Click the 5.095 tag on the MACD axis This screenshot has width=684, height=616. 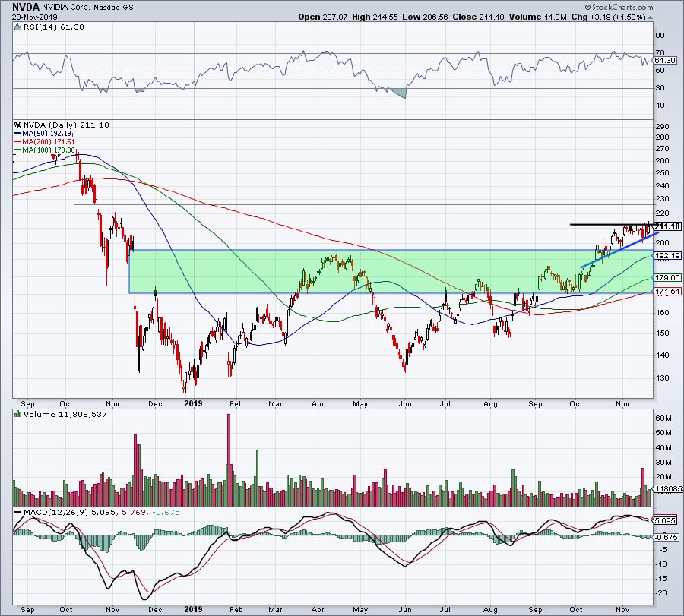pos(665,520)
